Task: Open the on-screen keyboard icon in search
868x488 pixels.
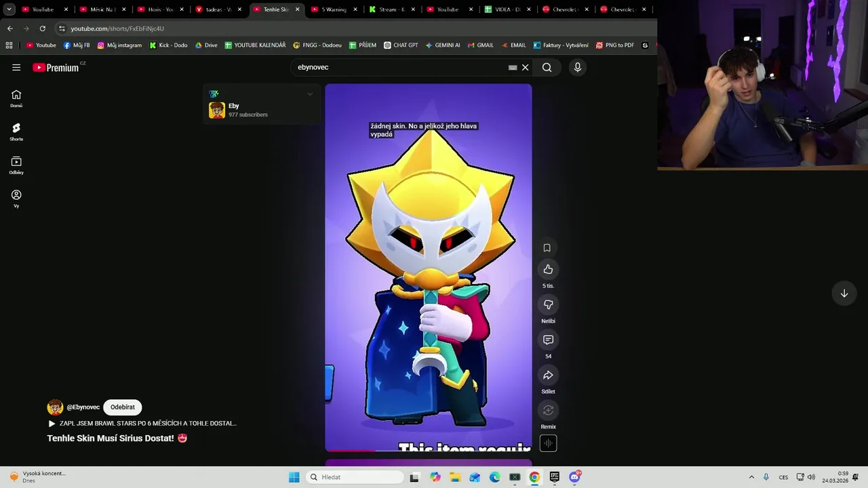Action: coord(513,67)
